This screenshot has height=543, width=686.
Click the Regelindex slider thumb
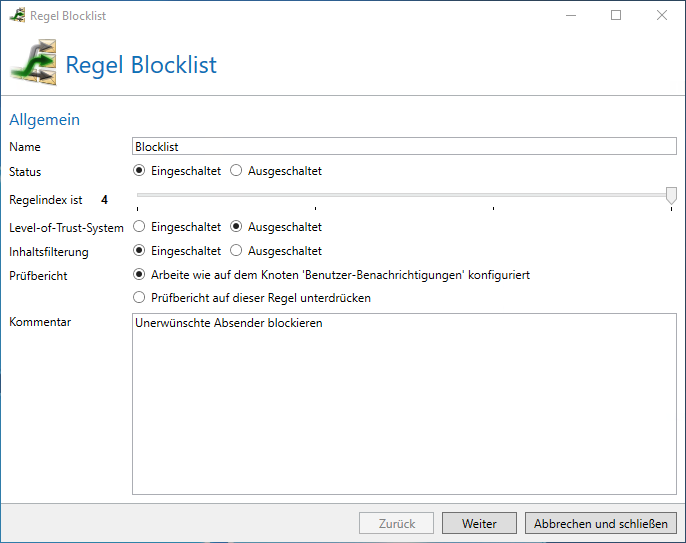(671, 196)
